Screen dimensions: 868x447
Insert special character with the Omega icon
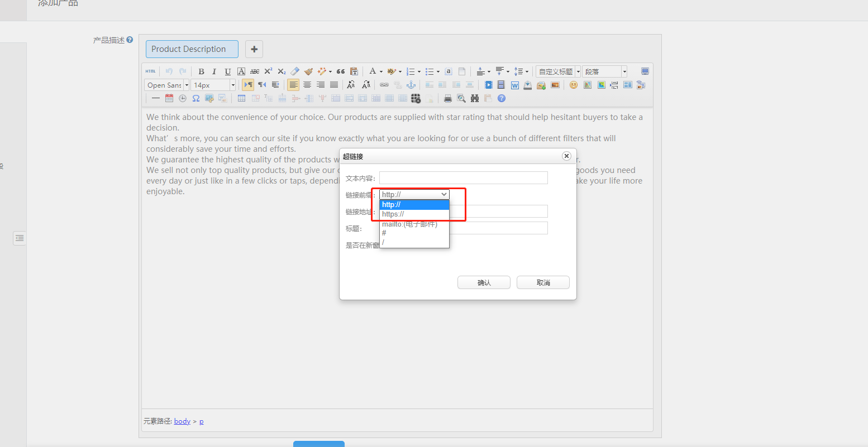tap(196, 98)
